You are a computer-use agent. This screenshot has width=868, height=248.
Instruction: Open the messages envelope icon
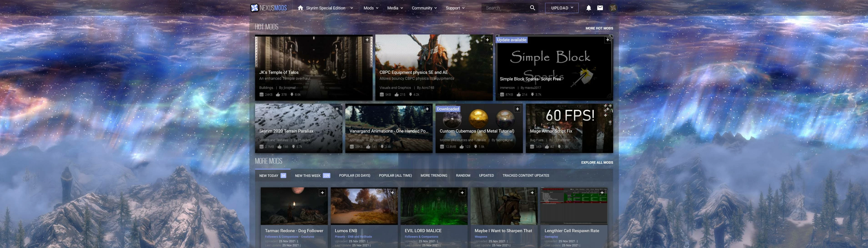coord(600,8)
